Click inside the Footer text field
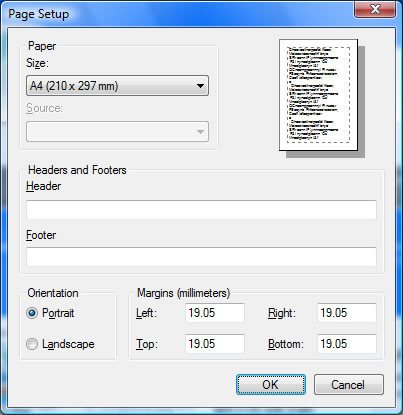This screenshot has width=403, height=415. click(201, 257)
